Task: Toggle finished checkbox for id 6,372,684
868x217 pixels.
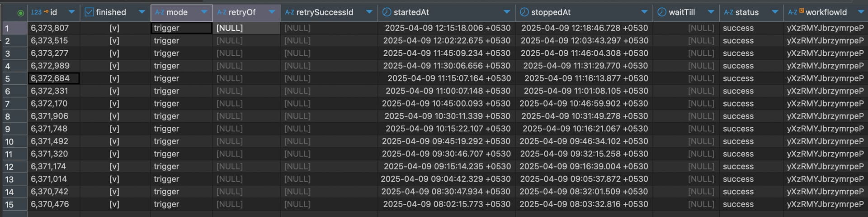Action: tap(114, 78)
